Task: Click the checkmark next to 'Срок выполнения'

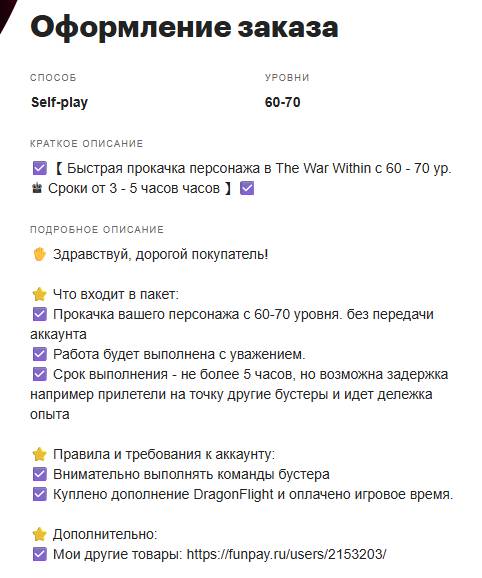Action: click(40, 374)
